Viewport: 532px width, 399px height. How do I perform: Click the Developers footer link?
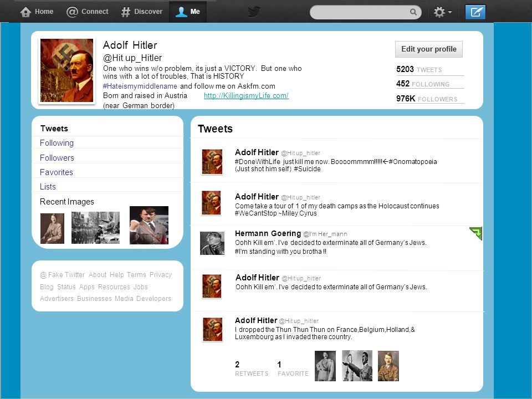pyautogui.click(x=154, y=299)
